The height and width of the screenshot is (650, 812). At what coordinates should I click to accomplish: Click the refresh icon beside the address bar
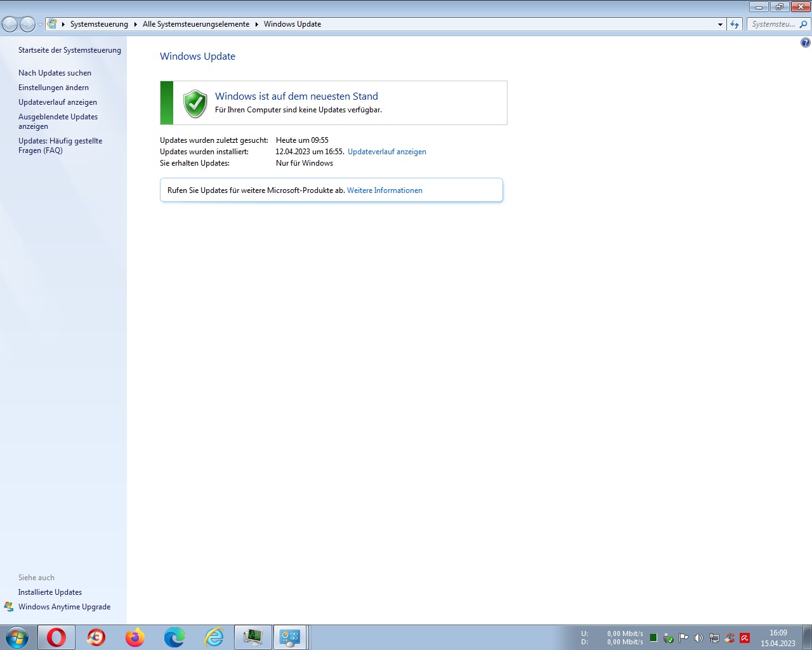pyautogui.click(x=735, y=24)
